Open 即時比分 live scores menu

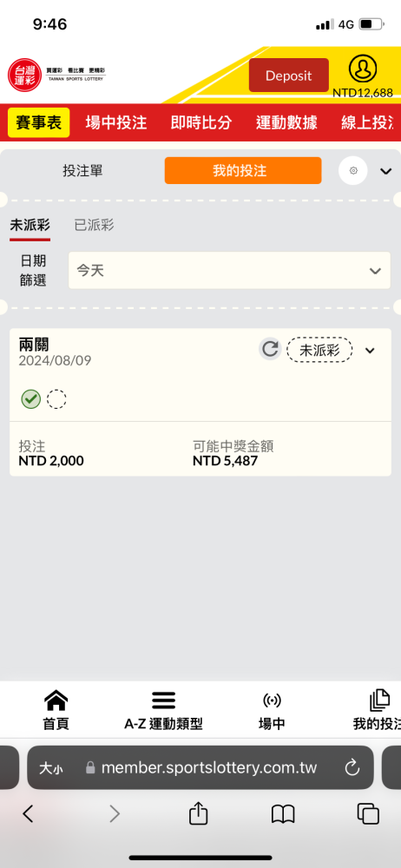201,123
